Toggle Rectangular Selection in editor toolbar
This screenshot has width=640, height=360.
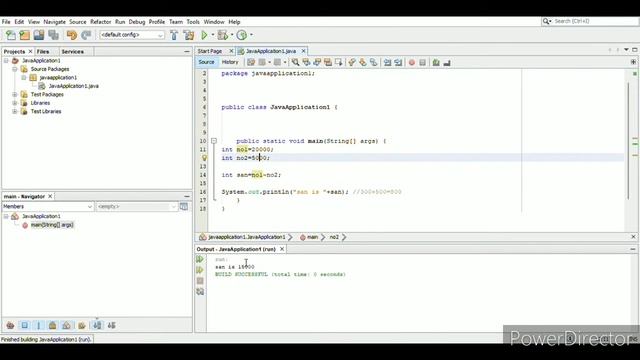pos(339,62)
